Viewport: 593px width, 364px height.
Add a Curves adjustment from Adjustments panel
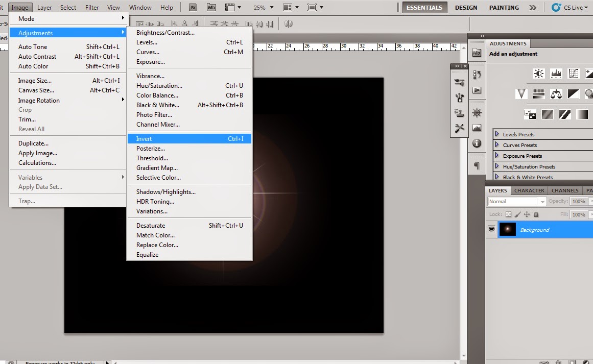573,74
